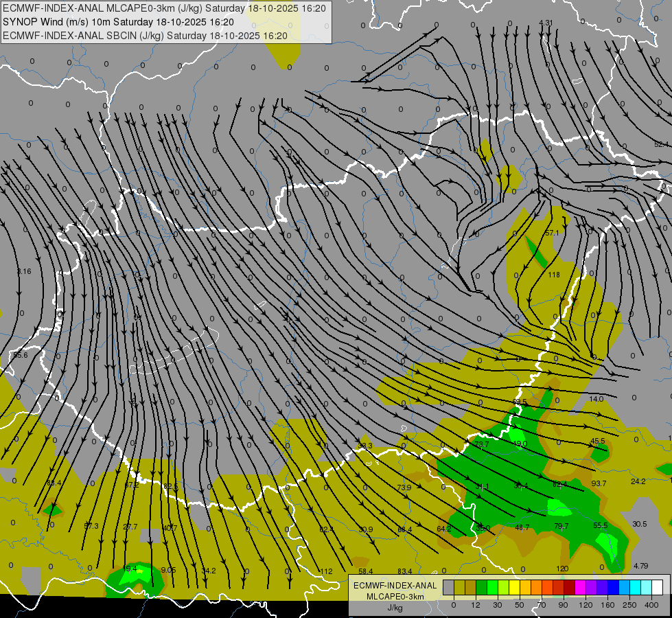Click the map value 79.7

click(561, 526)
